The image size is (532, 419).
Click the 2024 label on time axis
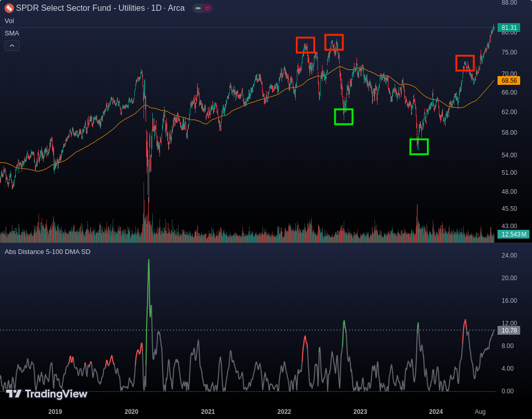(436, 411)
